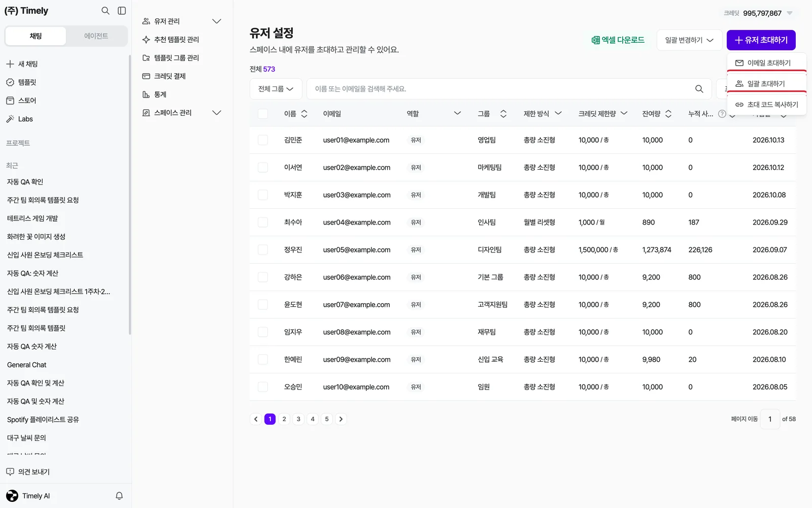812x508 pixels.
Task: Check the row for 정우진
Action: [x=263, y=250]
